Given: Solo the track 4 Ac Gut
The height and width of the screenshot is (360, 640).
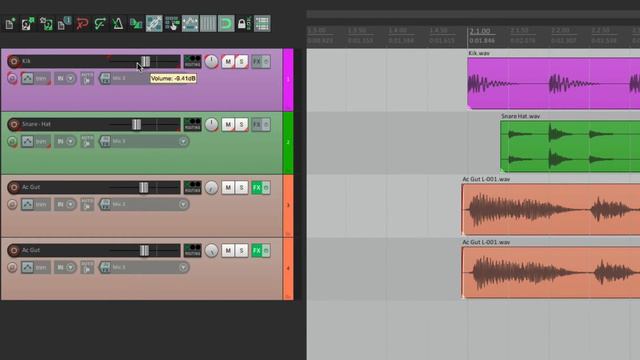Looking at the screenshot, I should point(241,251).
